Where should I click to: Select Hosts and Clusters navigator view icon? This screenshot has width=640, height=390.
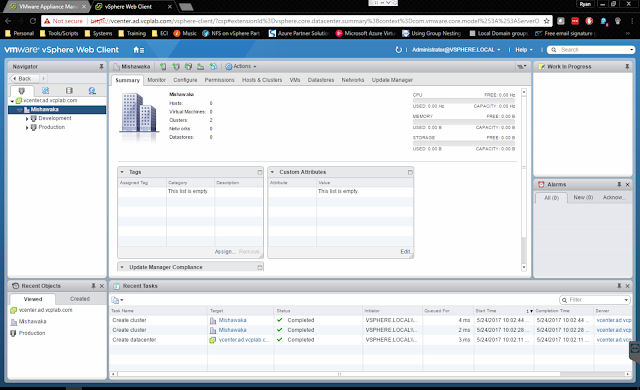pos(21,91)
